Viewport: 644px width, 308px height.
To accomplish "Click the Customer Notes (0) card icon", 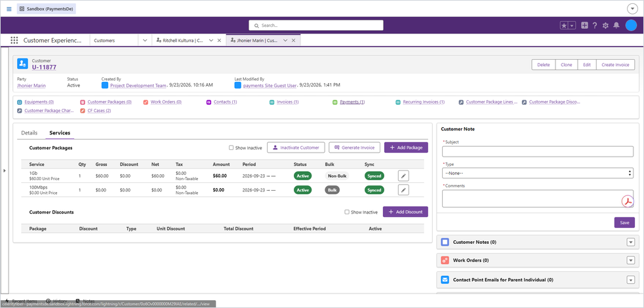I will coord(445,242).
